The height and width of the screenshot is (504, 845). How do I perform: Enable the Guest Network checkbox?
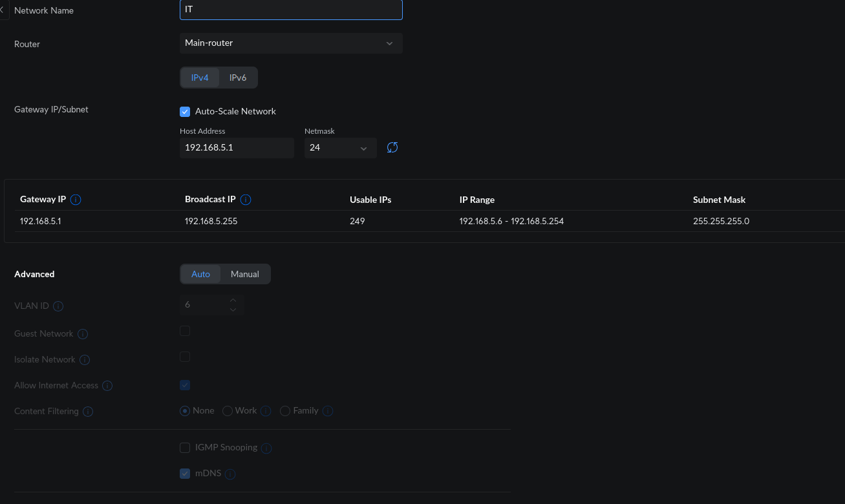185,331
